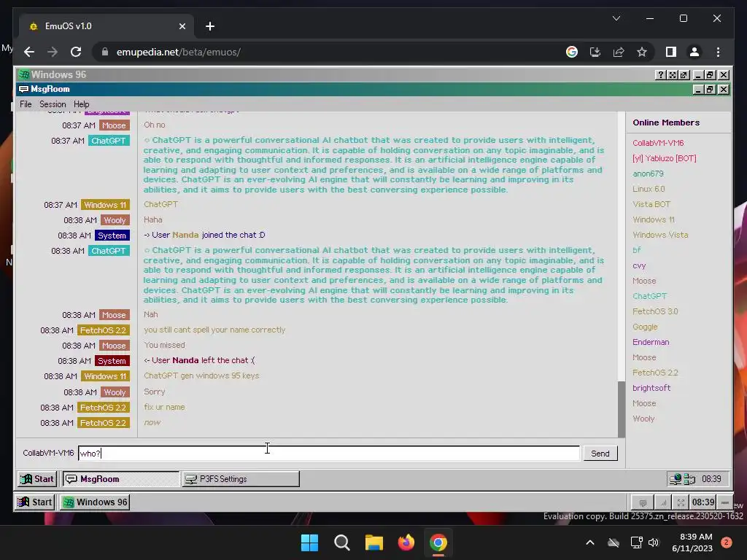Select CollabVM-VM6 in Online Members
This screenshot has height=560, width=747.
[658, 143]
